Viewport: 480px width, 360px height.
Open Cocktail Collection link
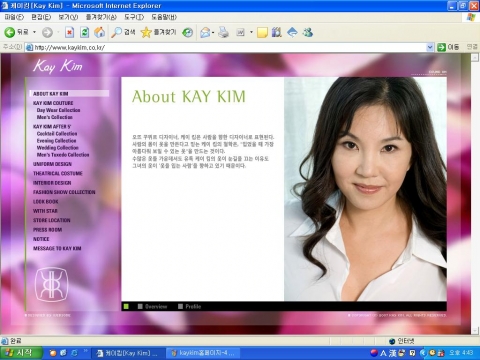[57, 133]
